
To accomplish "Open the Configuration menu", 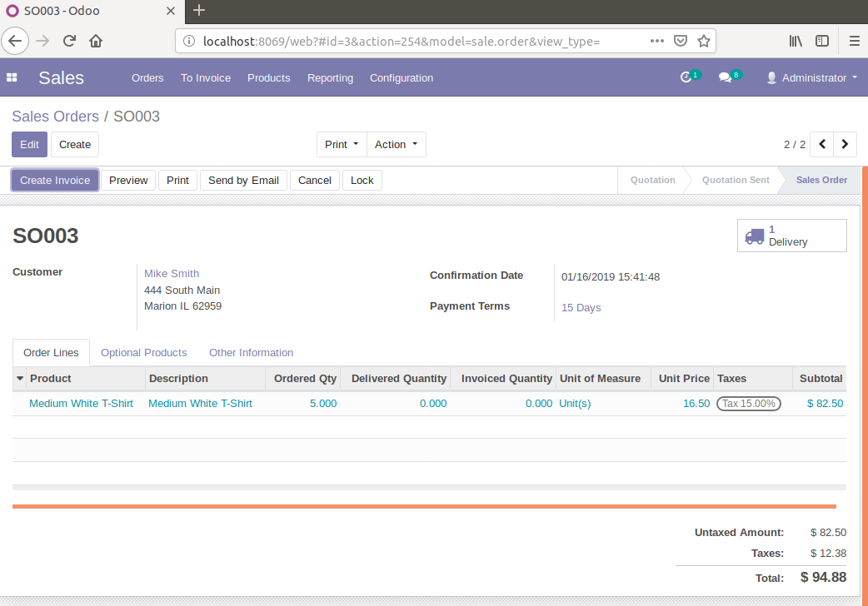I will click(402, 78).
